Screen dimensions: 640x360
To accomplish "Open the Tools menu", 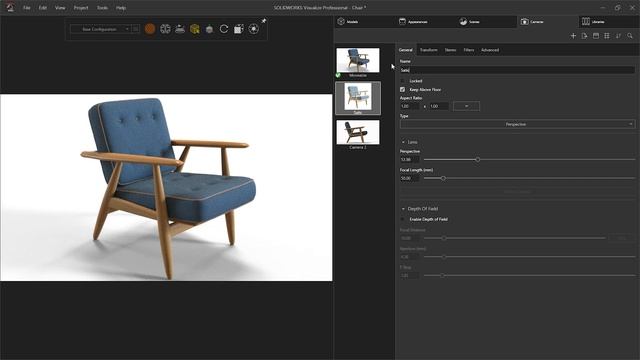I will point(102,8).
